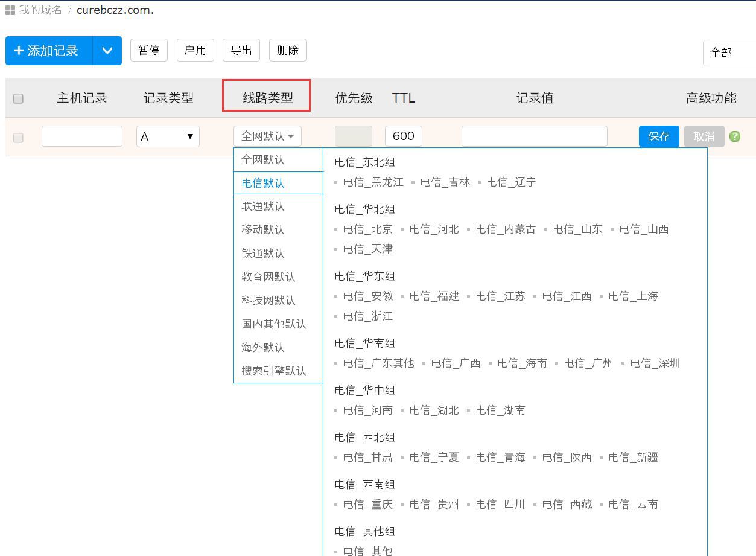Image resolution: width=756 pixels, height=556 pixels.
Task: Click the 导出 button
Action: [241, 50]
